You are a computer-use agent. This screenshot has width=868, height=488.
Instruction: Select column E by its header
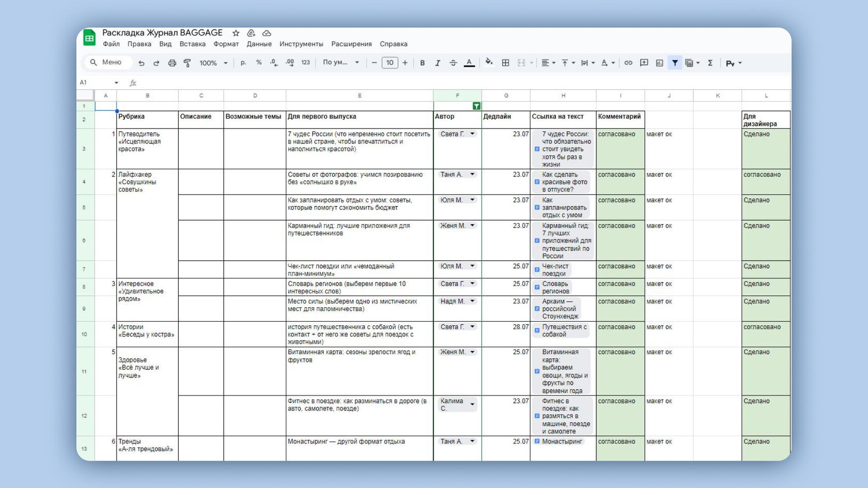tap(360, 96)
